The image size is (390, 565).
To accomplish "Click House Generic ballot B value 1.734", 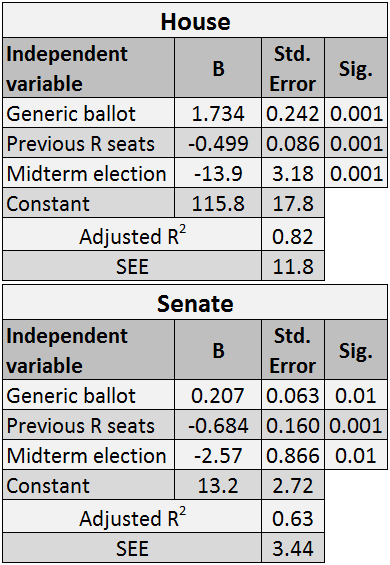I will [218, 113].
